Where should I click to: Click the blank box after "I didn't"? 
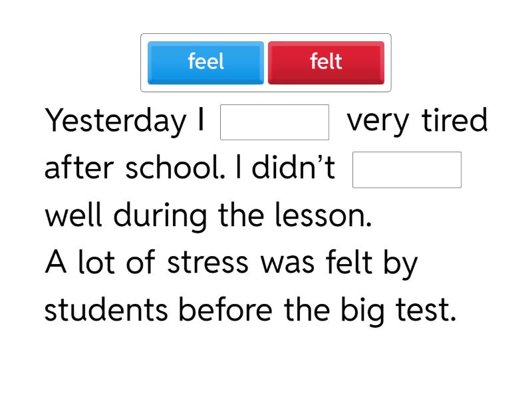[x=407, y=170]
